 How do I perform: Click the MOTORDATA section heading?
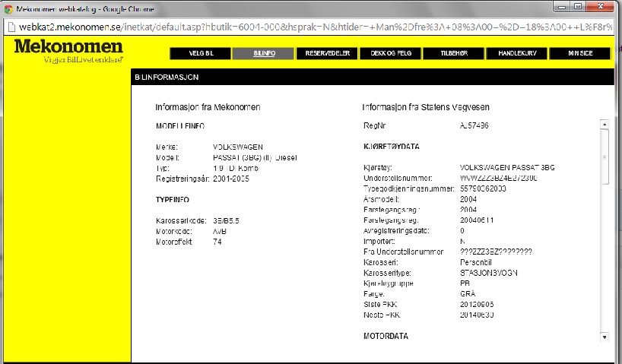(388, 334)
